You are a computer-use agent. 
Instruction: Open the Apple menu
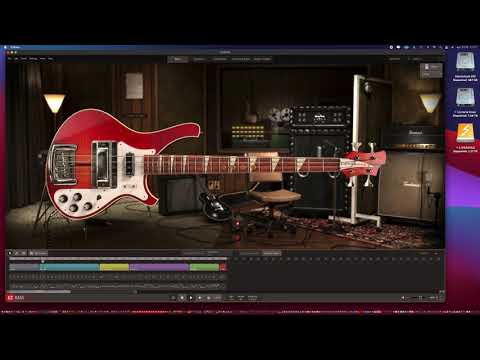click(x=6, y=47)
